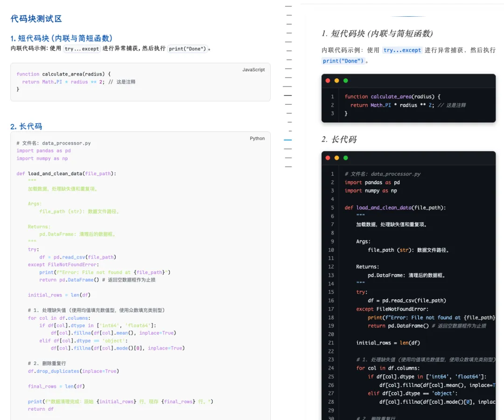This screenshot has width=504, height=420.
Task: Click Args: docstring line in dark preview
Action: tap(363, 241)
